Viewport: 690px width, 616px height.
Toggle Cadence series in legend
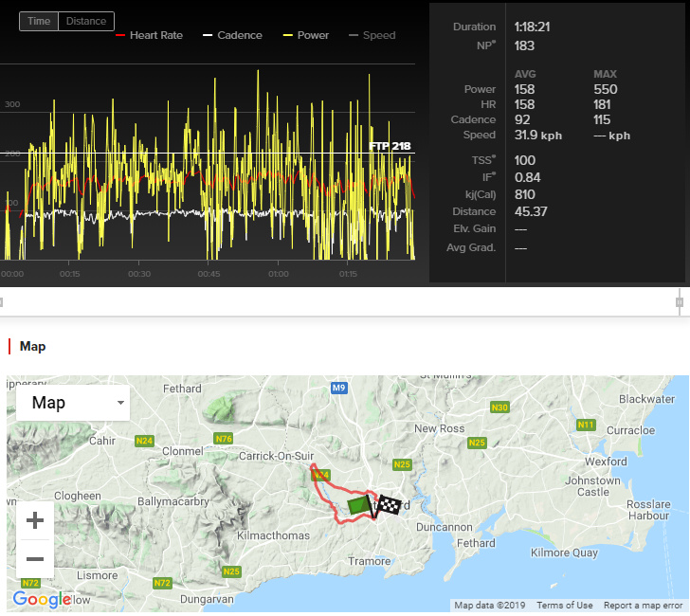pyautogui.click(x=232, y=35)
